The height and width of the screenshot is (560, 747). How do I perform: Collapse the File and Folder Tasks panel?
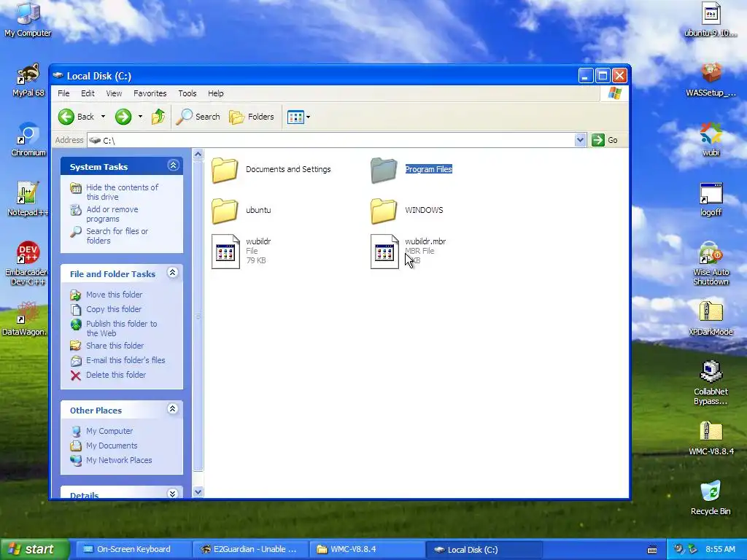tap(172, 273)
